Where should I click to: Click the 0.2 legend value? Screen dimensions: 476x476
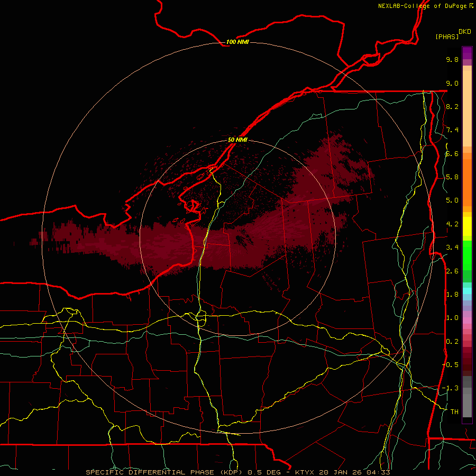[452, 342]
